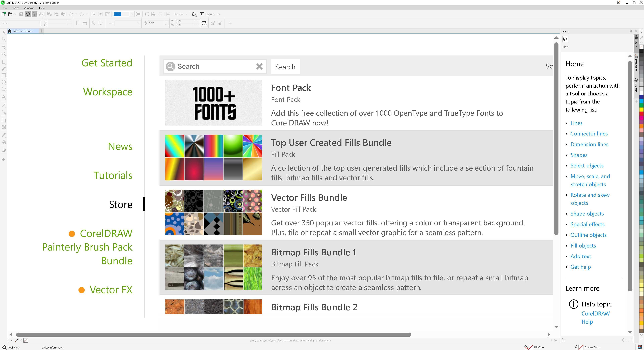Clear the store search with X
This screenshot has height=350, width=644.
pos(259,66)
